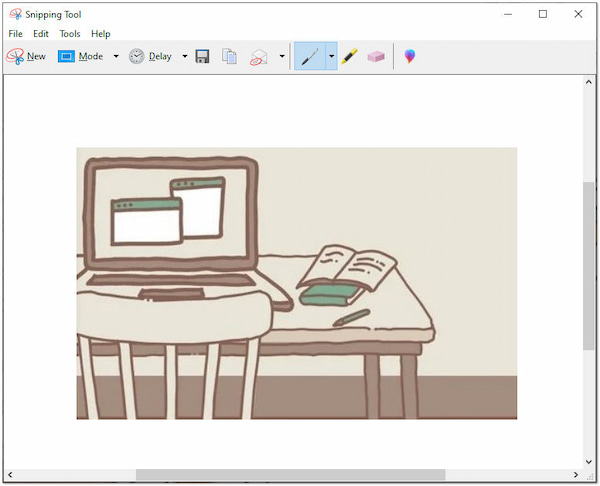This screenshot has width=600, height=486.
Task: Open the File menu
Action: coord(15,34)
